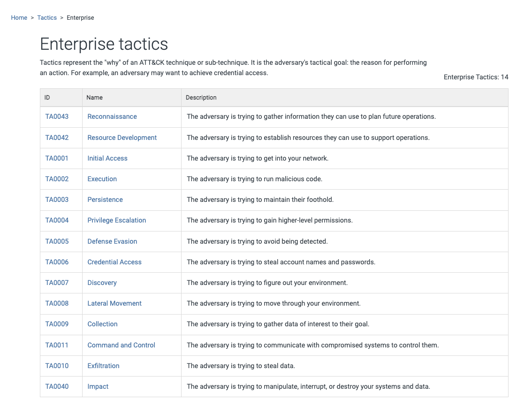The height and width of the screenshot is (408, 532).
Task: Open the TA0043 tactic ID link
Action: point(57,116)
